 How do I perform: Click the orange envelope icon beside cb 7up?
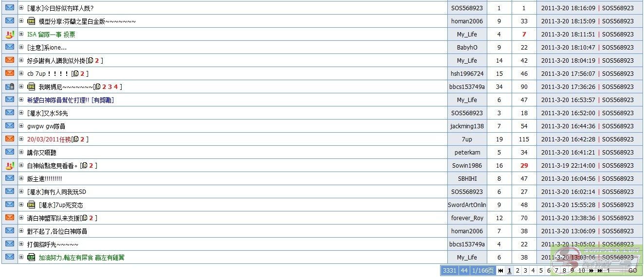point(9,73)
